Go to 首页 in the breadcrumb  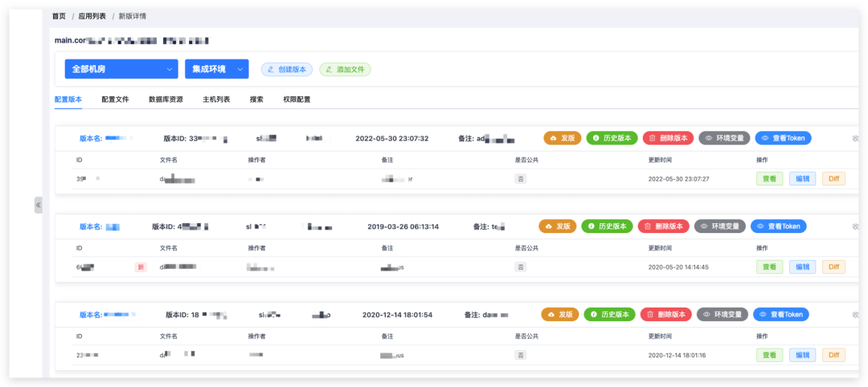click(x=59, y=17)
